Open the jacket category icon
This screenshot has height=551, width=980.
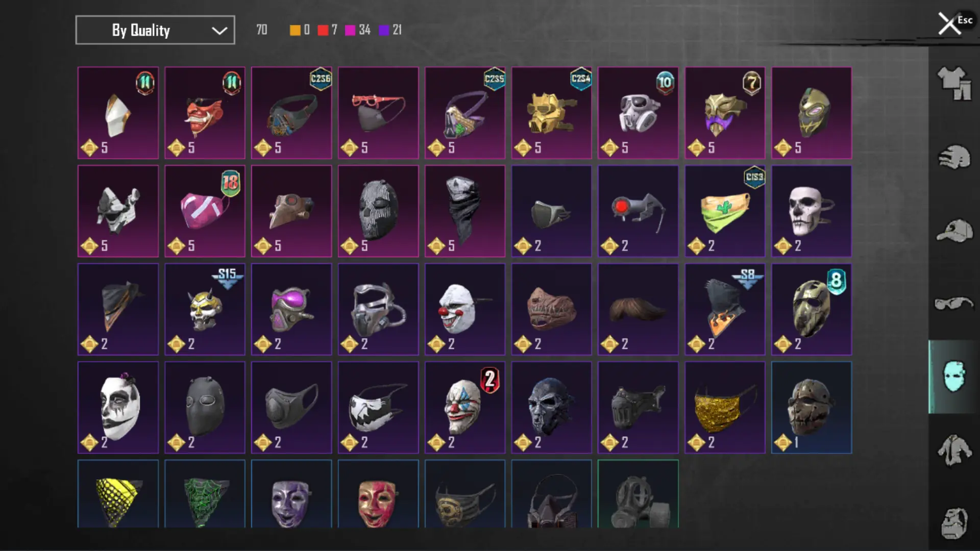[x=954, y=450]
